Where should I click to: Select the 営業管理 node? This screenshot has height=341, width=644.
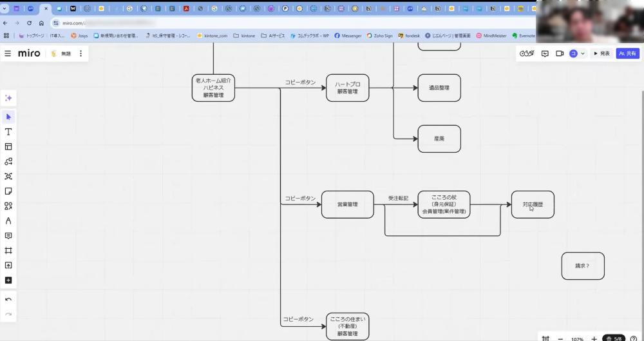pyautogui.click(x=348, y=204)
